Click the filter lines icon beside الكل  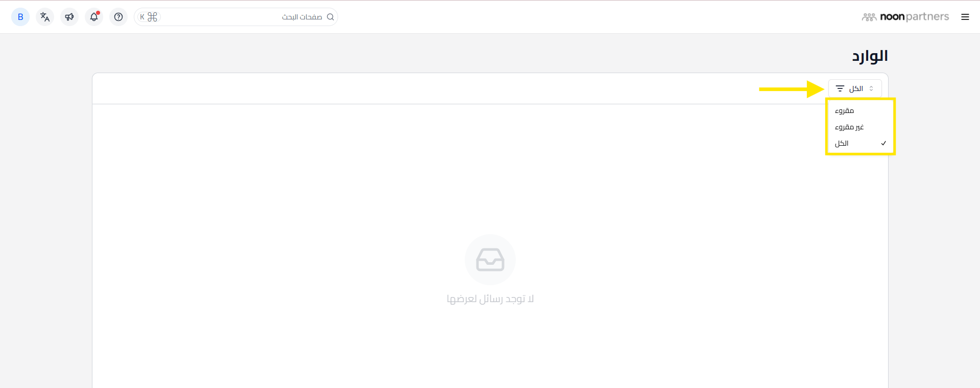click(x=840, y=88)
